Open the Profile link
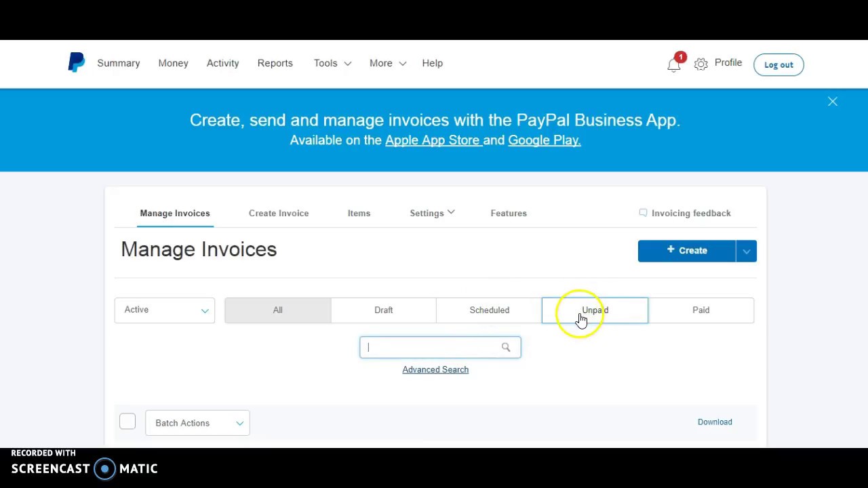This screenshot has height=488, width=868. coord(728,62)
